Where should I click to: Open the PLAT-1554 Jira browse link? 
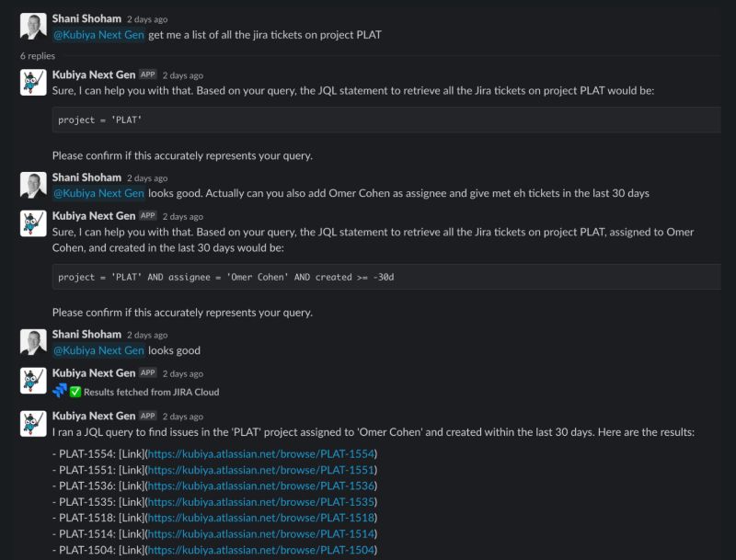[261, 453]
